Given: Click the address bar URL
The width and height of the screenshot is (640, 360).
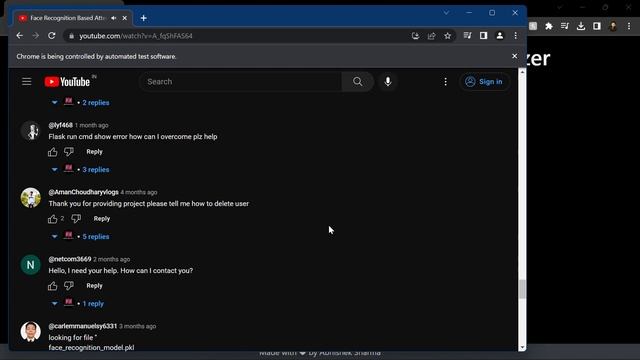Looking at the screenshot, I should (x=136, y=36).
